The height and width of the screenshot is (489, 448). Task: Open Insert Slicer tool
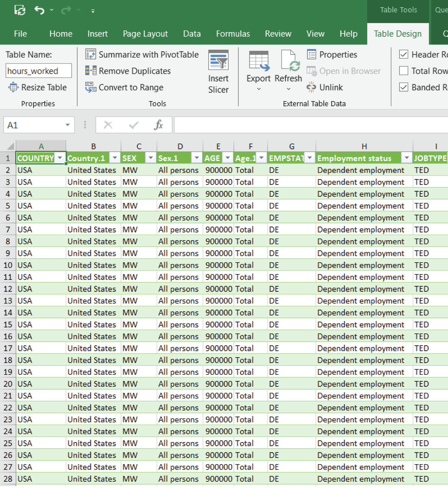[x=218, y=71]
